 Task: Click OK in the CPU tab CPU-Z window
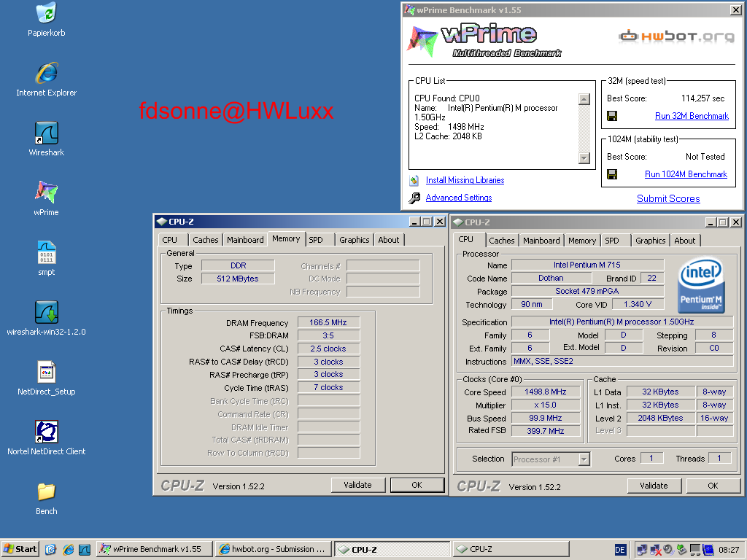point(713,486)
